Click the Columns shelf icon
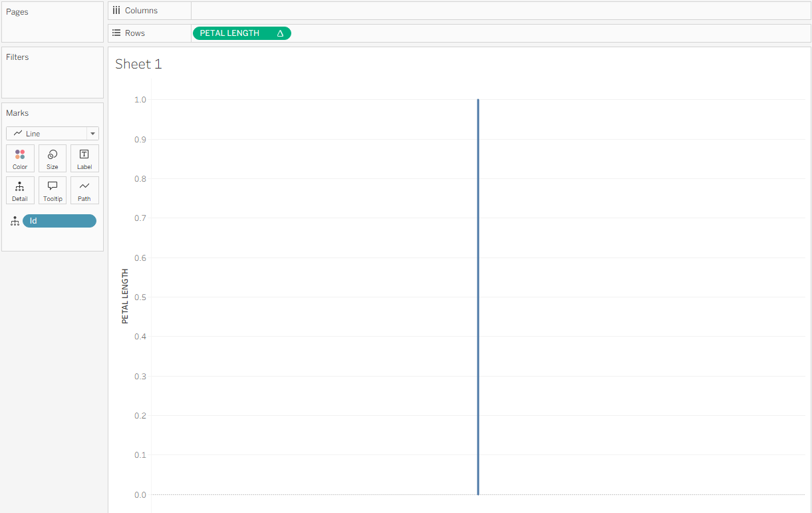The width and height of the screenshot is (812, 513). (x=116, y=11)
